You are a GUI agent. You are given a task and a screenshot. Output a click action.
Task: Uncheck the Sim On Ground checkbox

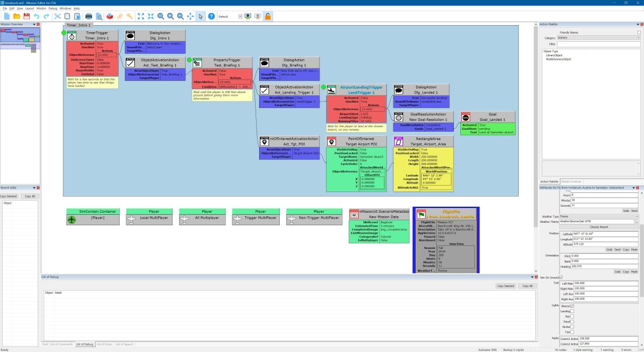coord(560,277)
